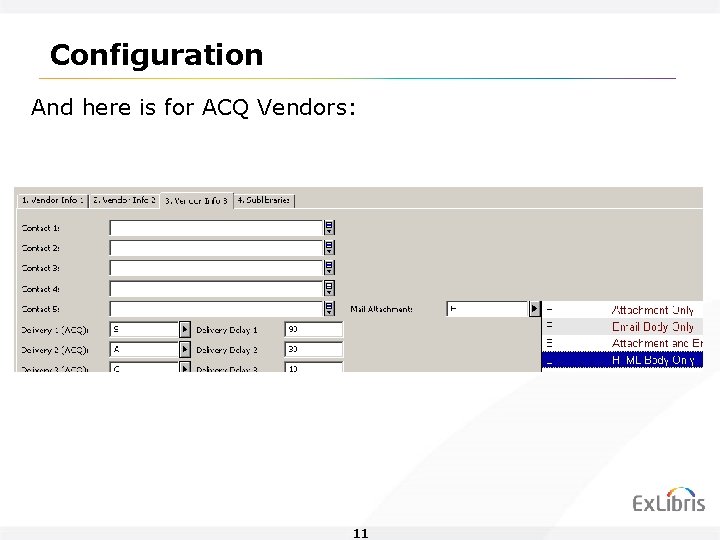Image resolution: width=720 pixels, height=540 pixels.
Task: Expand the Delivery 1 (ACQ) dropdown arrow
Action: coord(185,329)
